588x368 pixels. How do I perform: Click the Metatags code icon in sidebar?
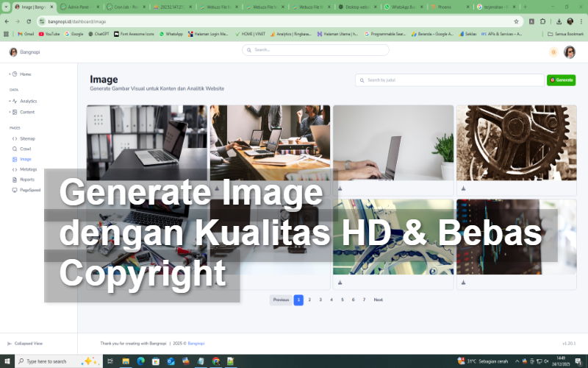(x=15, y=169)
